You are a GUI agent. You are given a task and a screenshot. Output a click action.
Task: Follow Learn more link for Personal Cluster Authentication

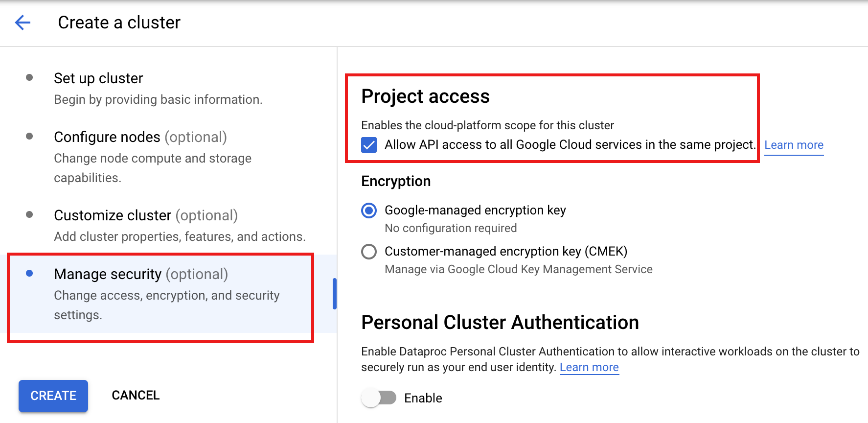pos(589,367)
